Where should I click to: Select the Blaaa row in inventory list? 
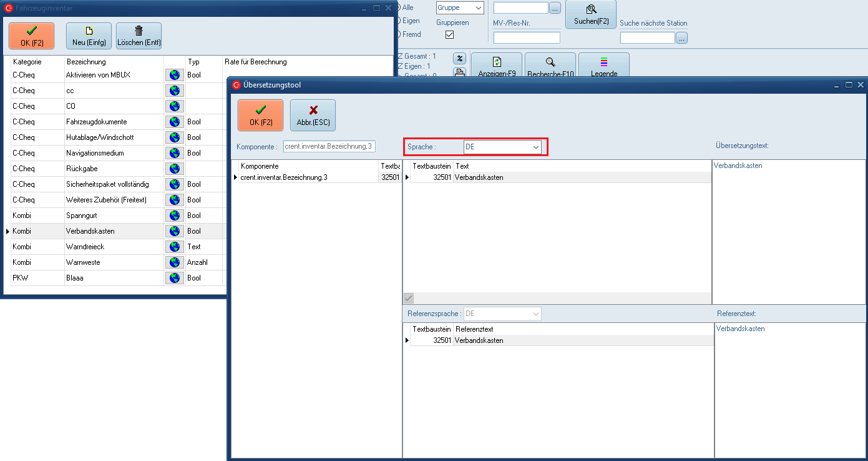click(116, 278)
